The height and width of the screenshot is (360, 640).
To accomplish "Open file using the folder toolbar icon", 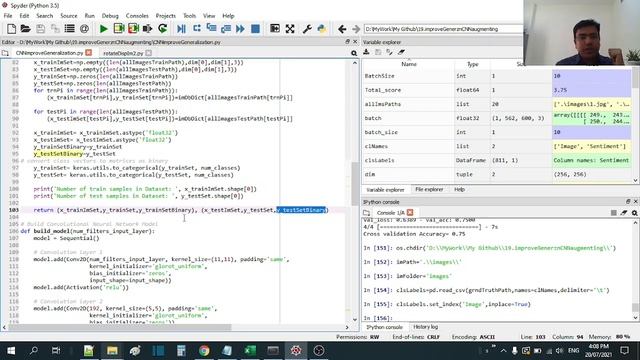I will coord(25,29).
